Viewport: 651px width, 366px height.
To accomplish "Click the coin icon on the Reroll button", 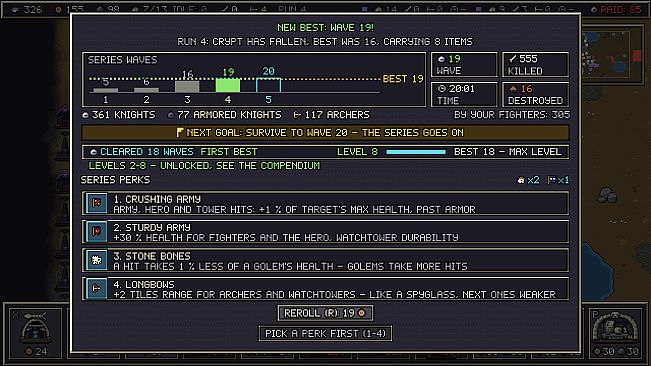I will coord(362,313).
